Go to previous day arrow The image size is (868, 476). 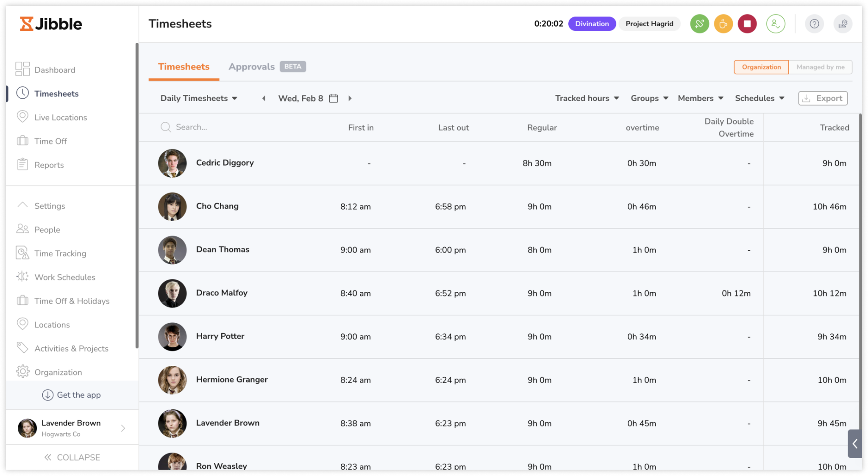264,98
